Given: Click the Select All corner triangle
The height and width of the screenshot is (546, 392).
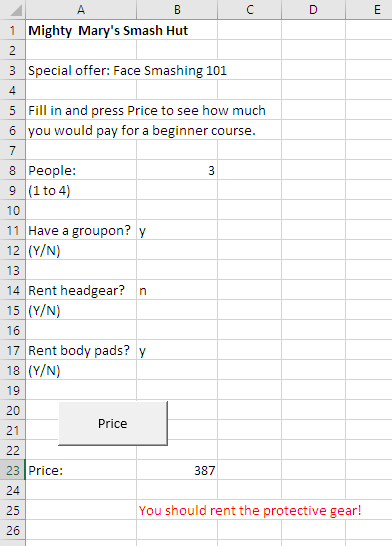Looking at the screenshot, I should [x=13, y=9].
